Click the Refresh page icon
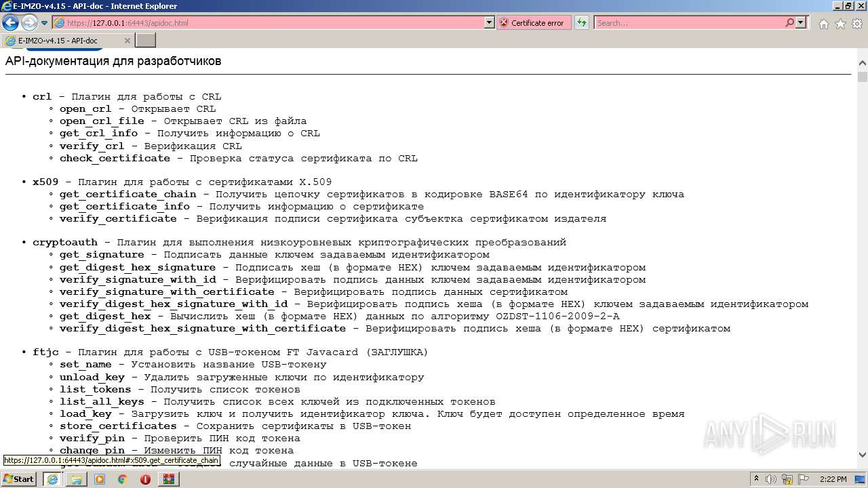The height and width of the screenshot is (488, 868). tap(581, 23)
